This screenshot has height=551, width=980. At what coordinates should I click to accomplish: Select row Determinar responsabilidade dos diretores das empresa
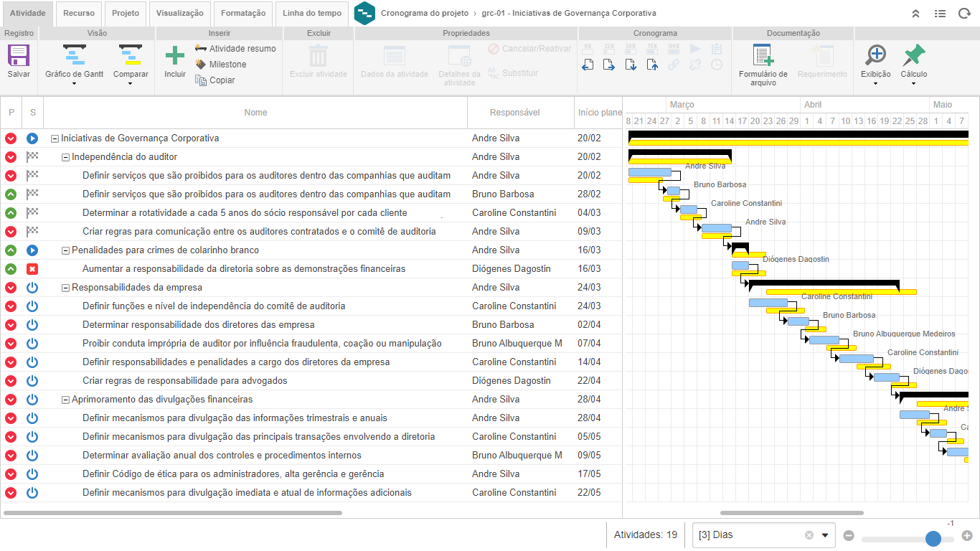[x=311, y=325]
